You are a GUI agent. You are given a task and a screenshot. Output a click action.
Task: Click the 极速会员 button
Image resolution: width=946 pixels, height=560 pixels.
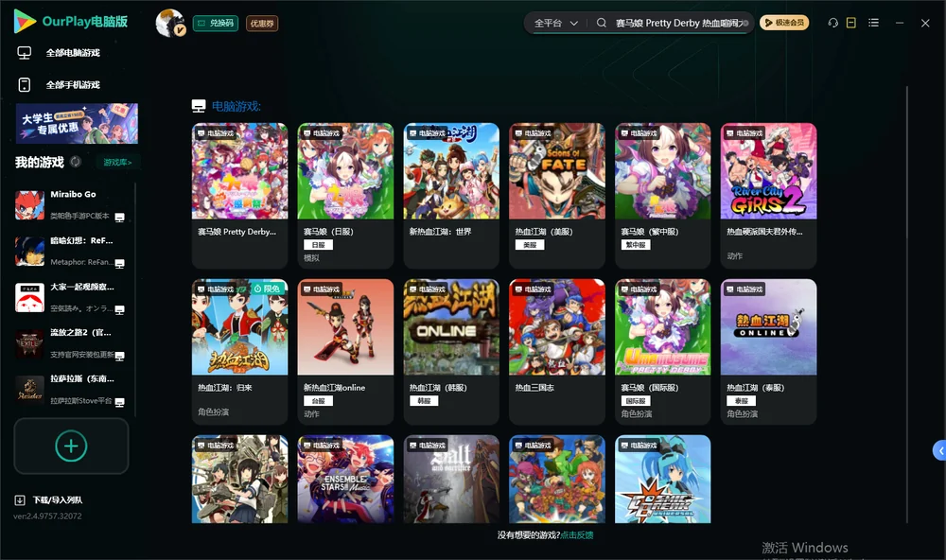pos(784,23)
